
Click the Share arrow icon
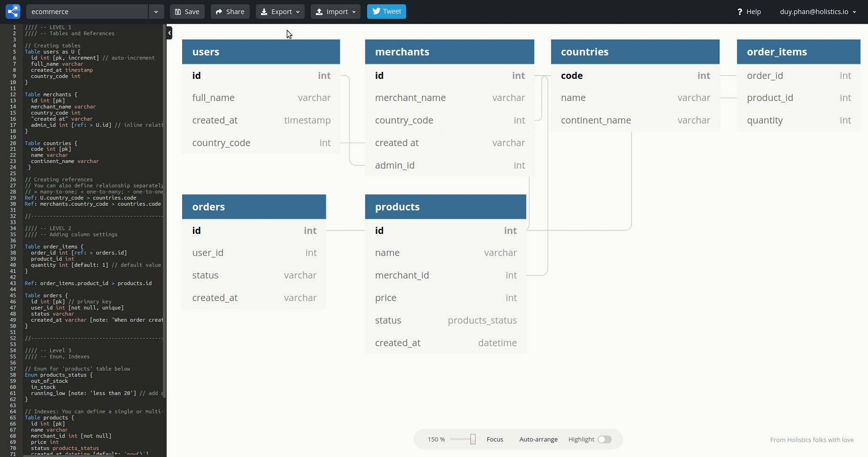coord(219,11)
